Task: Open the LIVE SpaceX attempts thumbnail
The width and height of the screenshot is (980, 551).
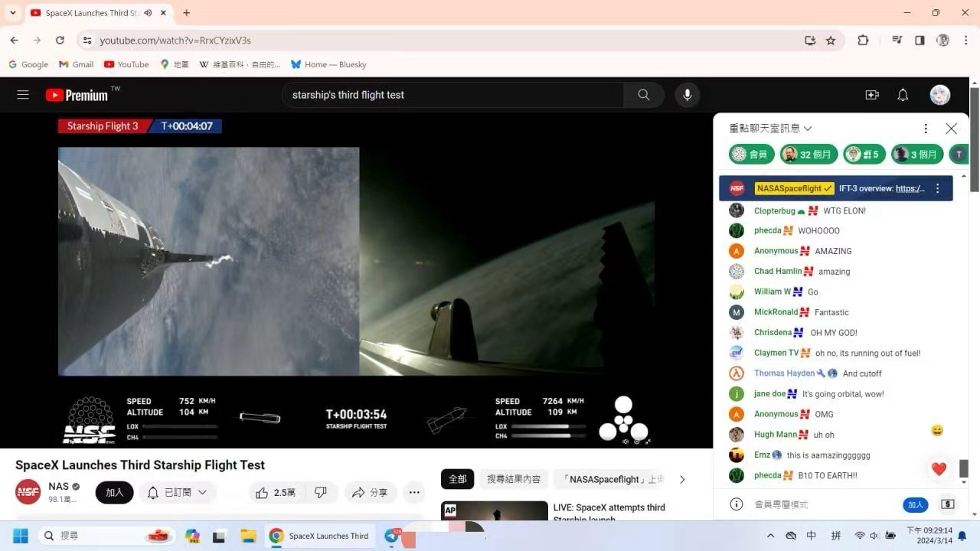Action: (495, 510)
